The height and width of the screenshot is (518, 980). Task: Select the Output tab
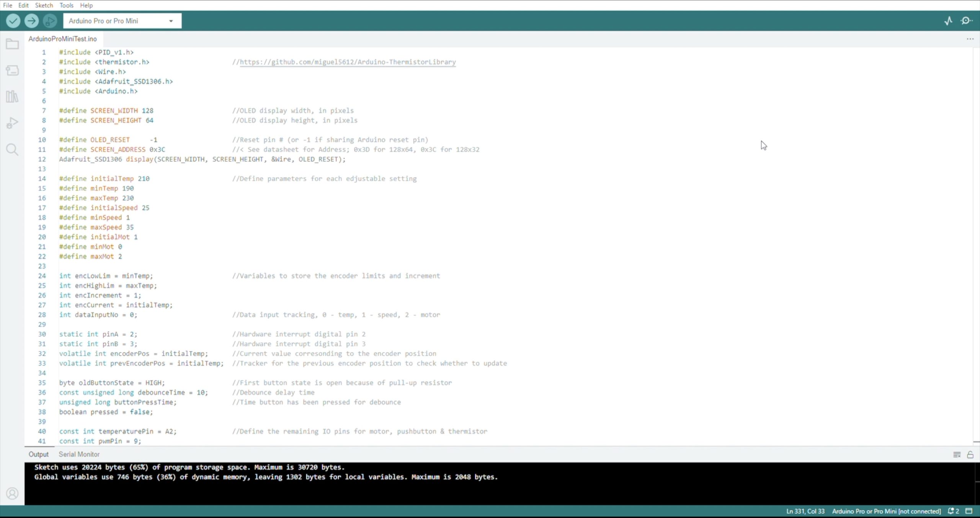38,454
